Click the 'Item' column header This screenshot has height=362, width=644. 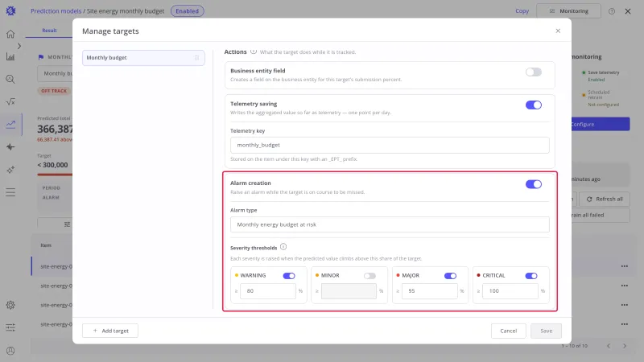(x=46, y=245)
